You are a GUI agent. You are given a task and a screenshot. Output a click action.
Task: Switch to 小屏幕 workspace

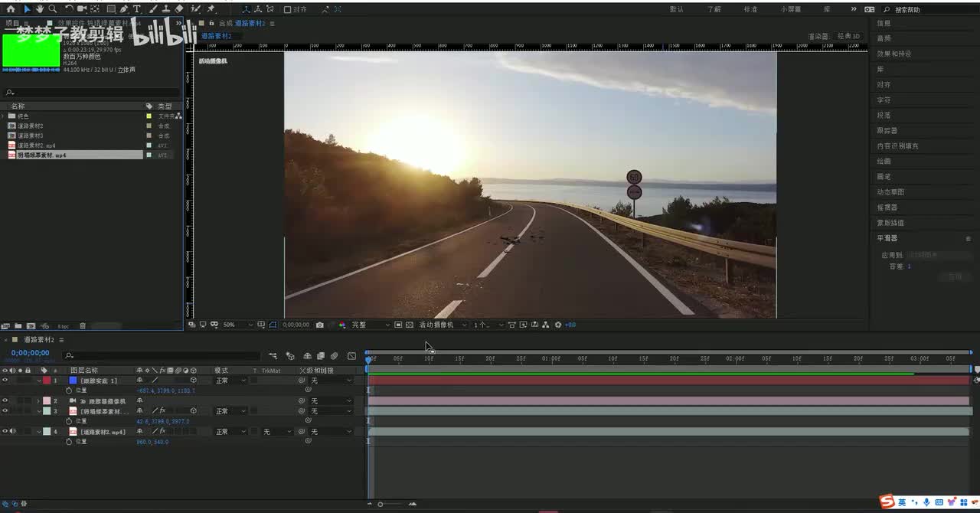click(791, 9)
